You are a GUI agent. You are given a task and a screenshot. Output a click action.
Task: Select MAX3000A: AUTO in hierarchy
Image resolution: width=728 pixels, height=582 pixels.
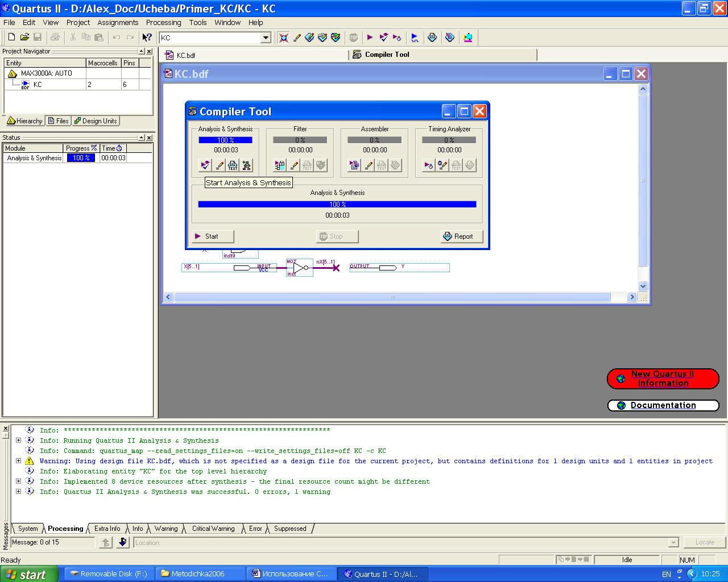(x=47, y=73)
